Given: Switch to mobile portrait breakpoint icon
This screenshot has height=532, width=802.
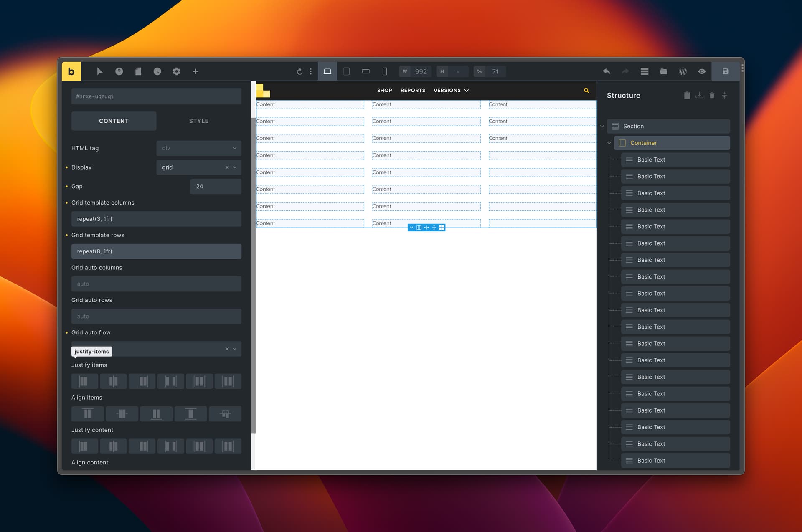Looking at the screenshot, I should (384, 71).
